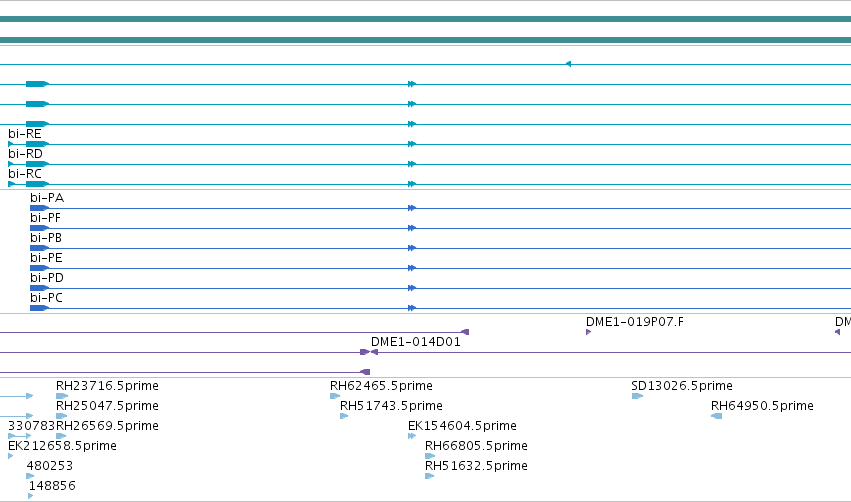Click mid-line double arrowhead on bi-PC row
The width and height of the screenshot is (851, 502).
412,308
